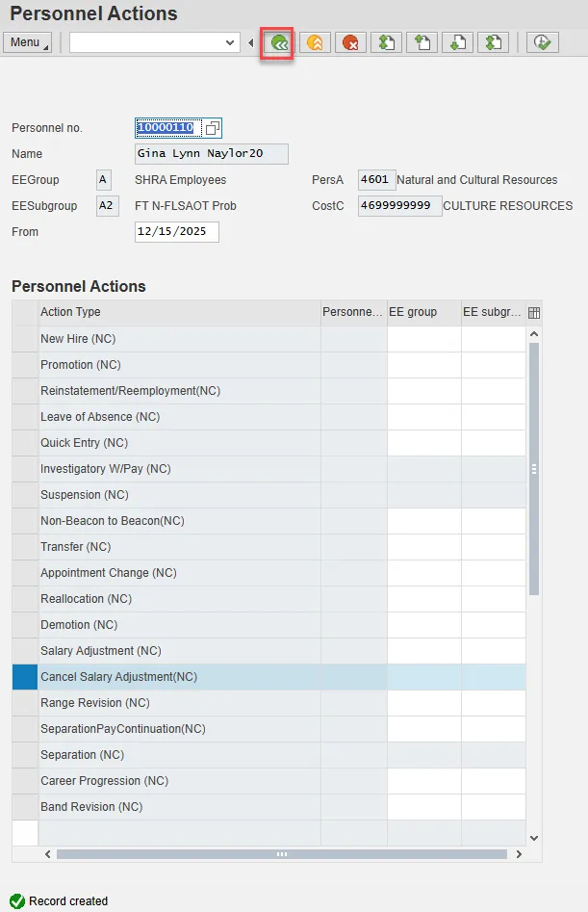Click the red Cancel icon
Image resolution: width=588 pixels, height=912 pixels.
click(x=350, y=42)
